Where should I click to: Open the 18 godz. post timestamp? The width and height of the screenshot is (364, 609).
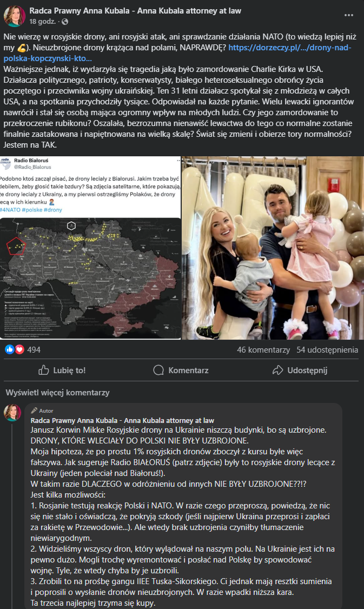[x=42, y=21]
